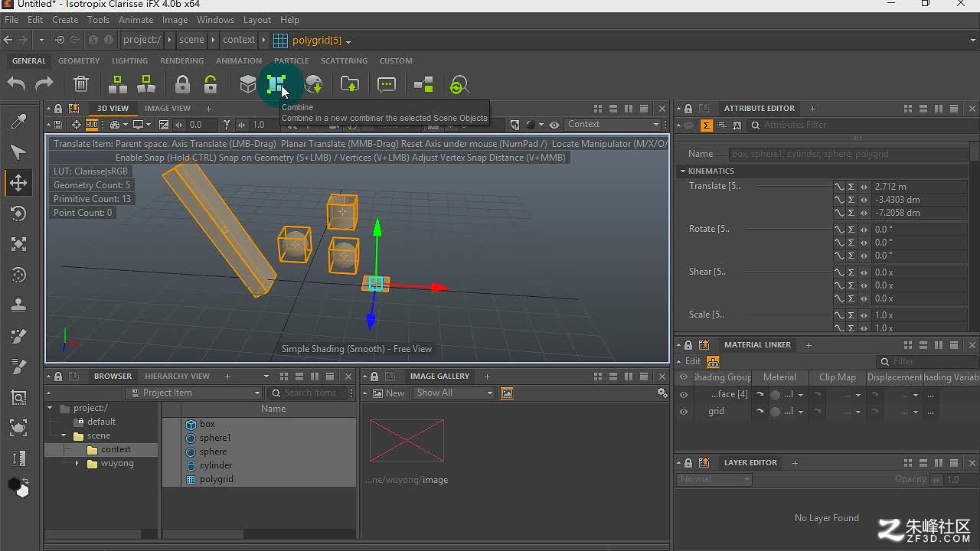
Task: Click the back navigation arrow in path bar
Action: coord(8,40)
